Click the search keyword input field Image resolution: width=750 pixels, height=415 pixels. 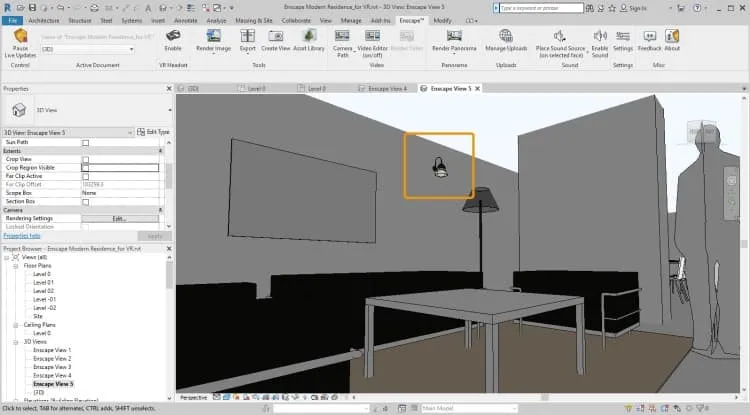(x=541, y=8)
